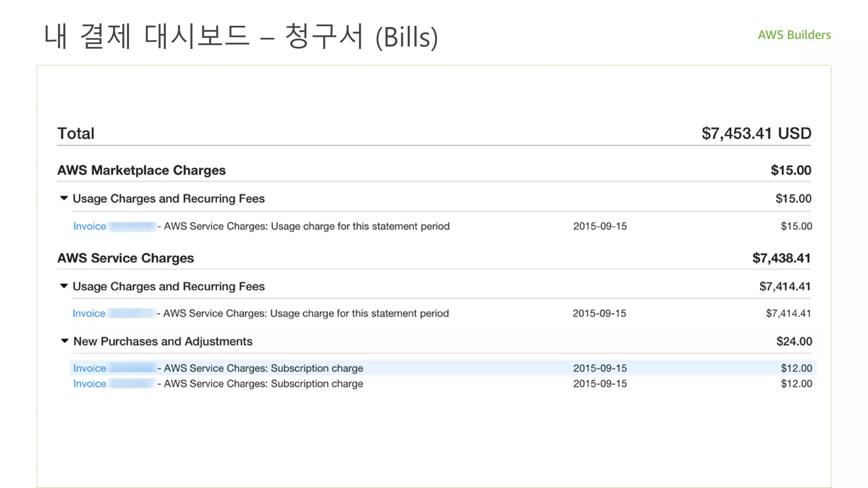
Task: Click the AWS Builders label
Action: click(x=794, y=35)
